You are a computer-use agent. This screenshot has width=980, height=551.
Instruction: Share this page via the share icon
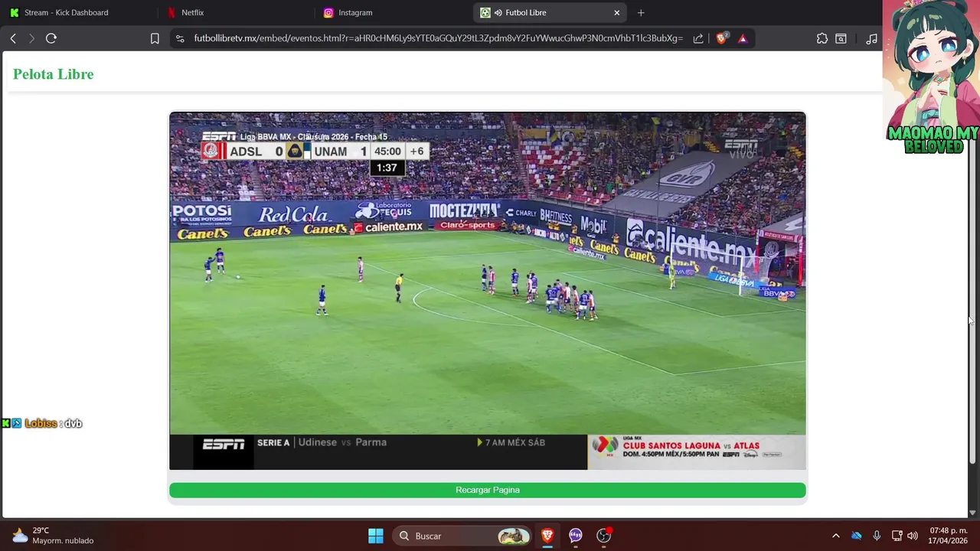(x=698, y=38)
